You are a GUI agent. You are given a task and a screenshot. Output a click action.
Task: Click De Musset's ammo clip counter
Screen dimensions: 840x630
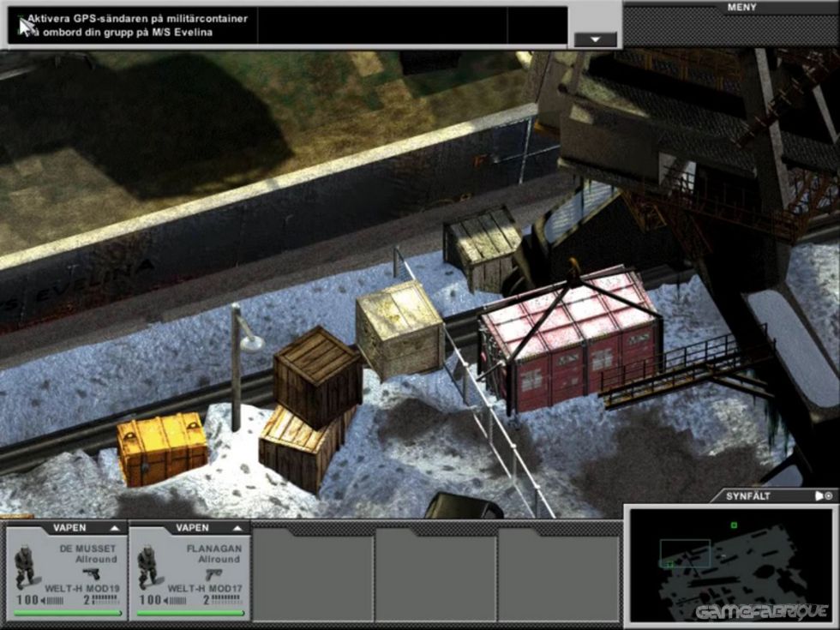click(101, 600)
